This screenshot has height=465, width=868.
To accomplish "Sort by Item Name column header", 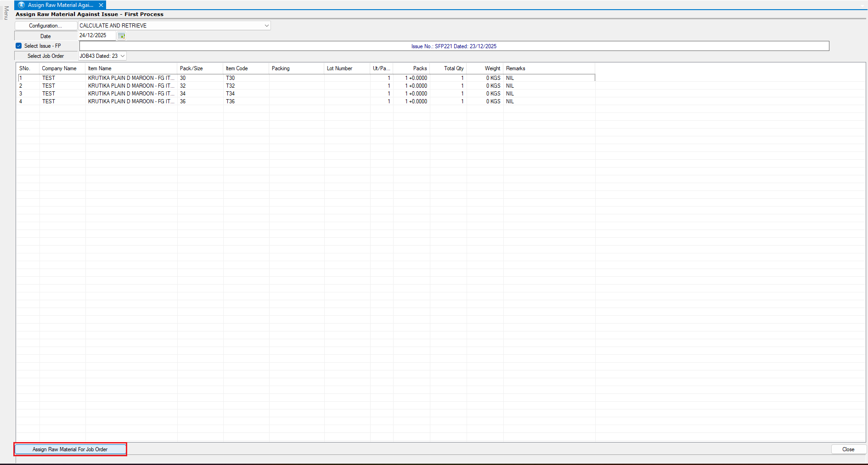I will tap(100, 68).
